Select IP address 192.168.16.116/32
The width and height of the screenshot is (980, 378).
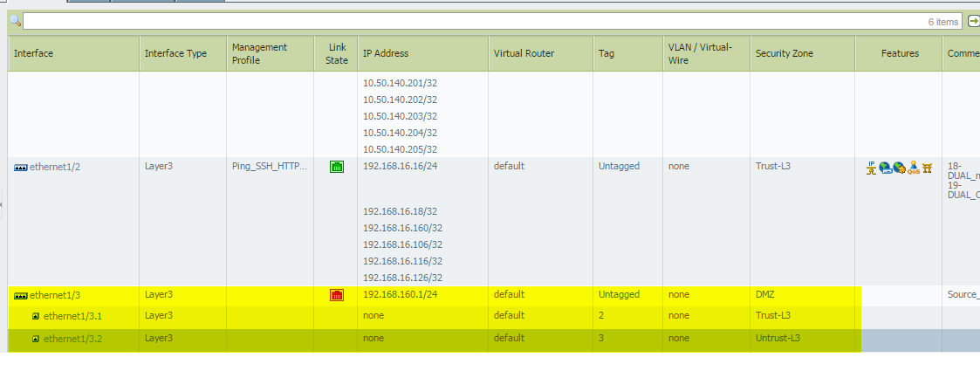coord(402,261)
